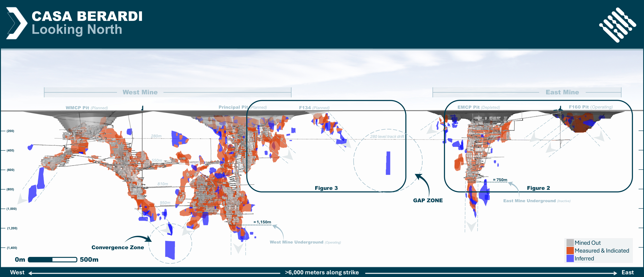This screenshot has width=644, height=277.
Task: Click the "East Mine" section label
Action: pyautogui.click(x=562, y=92)
